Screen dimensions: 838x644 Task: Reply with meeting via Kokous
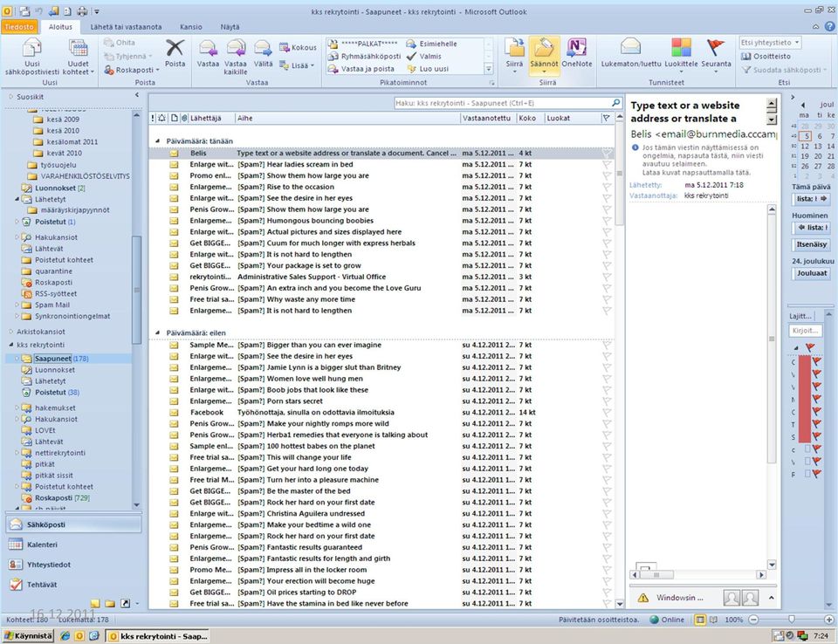coord(299,48)
